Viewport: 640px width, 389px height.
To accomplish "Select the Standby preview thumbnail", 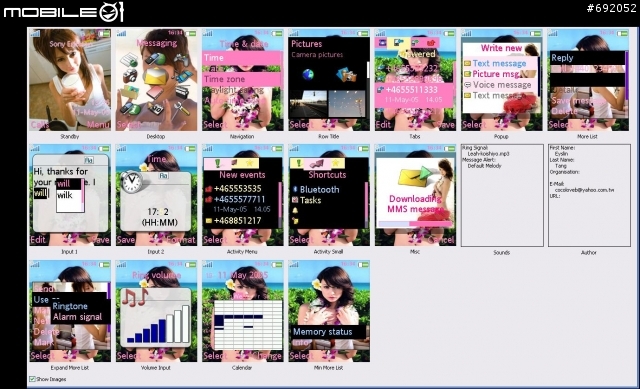I will (x=70, y=80).
